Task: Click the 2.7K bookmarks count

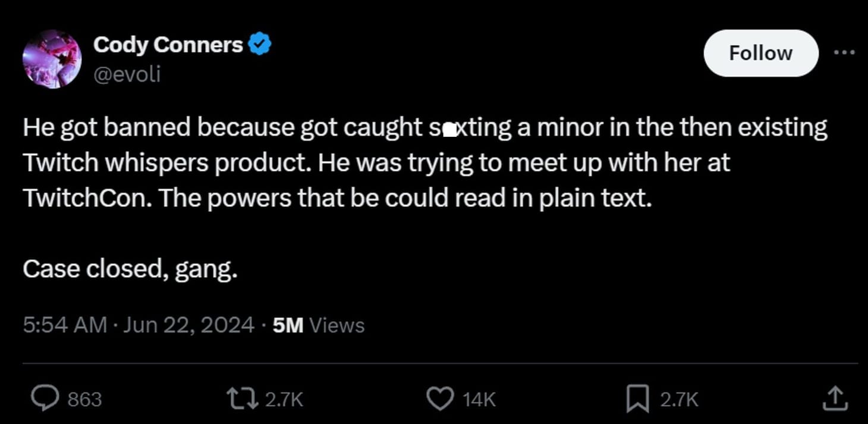Action: 679,399
